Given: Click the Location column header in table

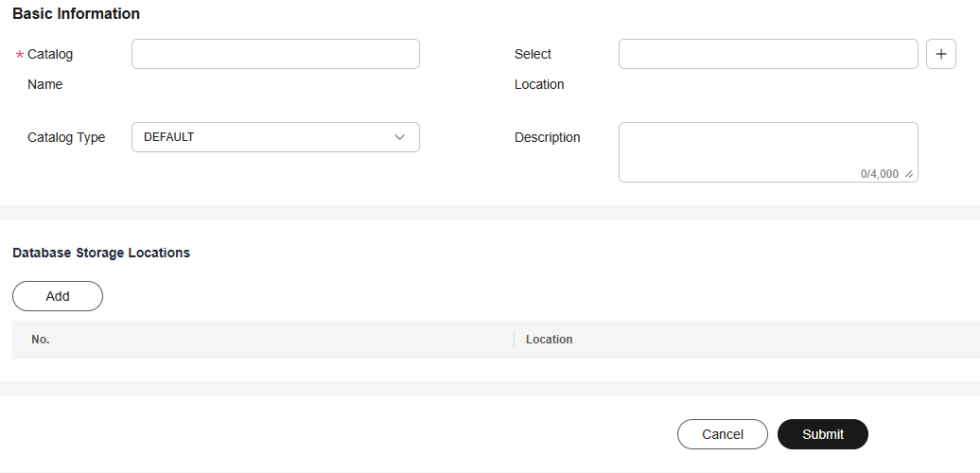Looking at the screenshot, I should 550,340.
